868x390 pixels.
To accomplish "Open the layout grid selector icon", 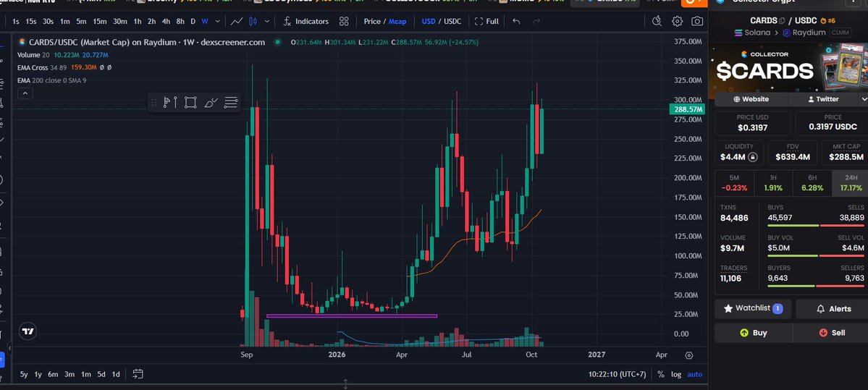I will point(344,21).
